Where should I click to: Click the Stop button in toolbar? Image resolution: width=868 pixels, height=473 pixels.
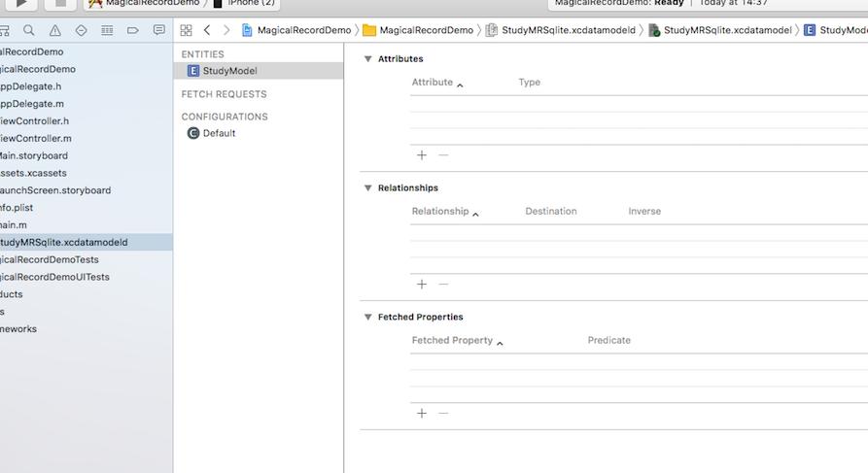(60, 3)
